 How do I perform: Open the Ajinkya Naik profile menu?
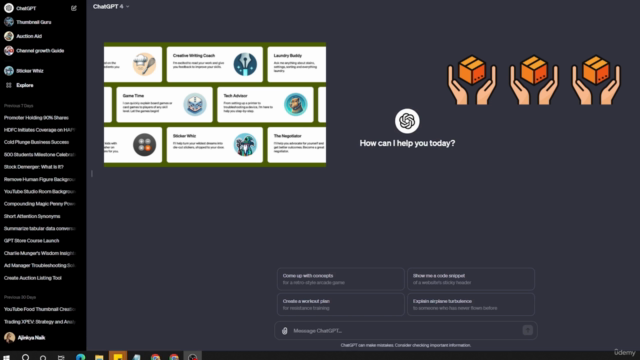24,338
